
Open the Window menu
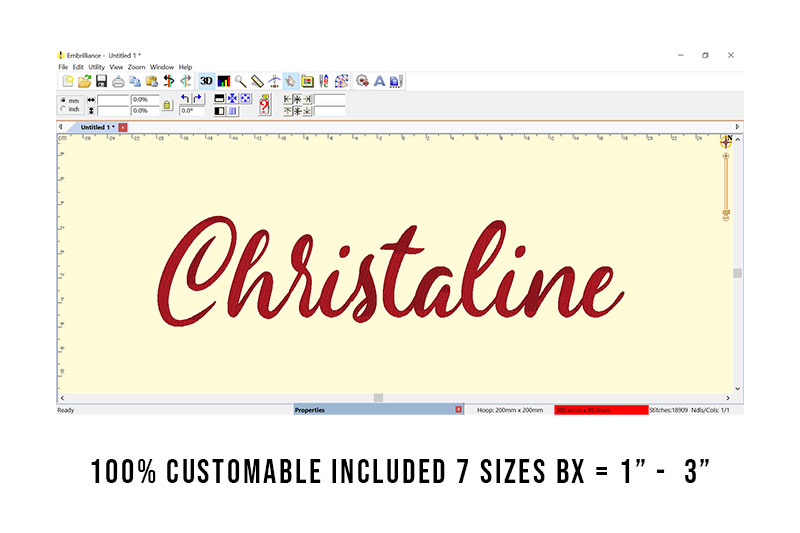[162, 67]
